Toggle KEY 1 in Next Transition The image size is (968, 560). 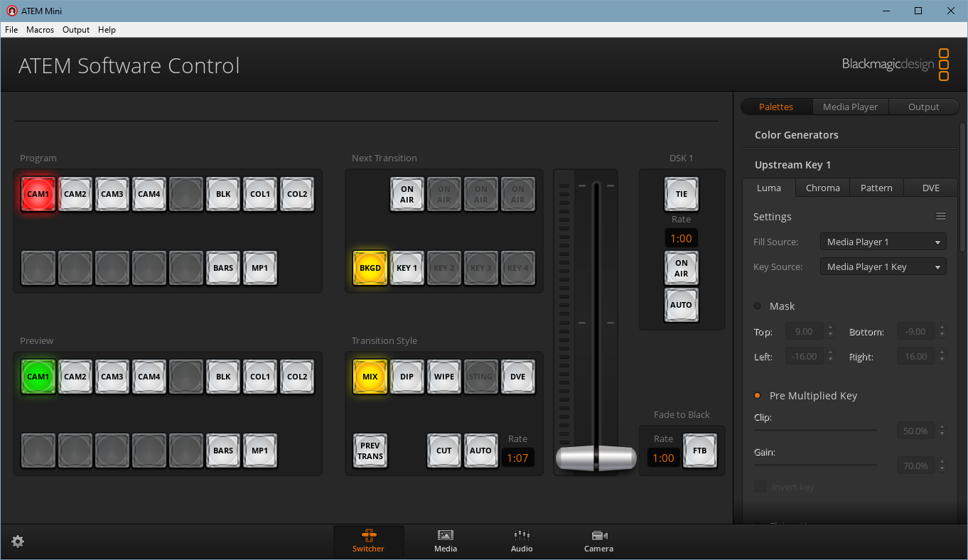pyautogui.click(x=407, y=268)
